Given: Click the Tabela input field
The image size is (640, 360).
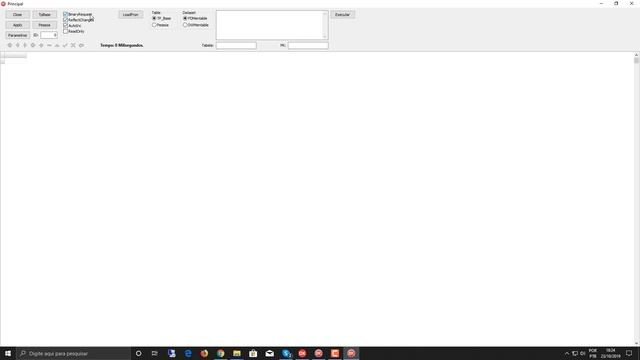Looking at the screenshot, I should [x=236, y=46].
